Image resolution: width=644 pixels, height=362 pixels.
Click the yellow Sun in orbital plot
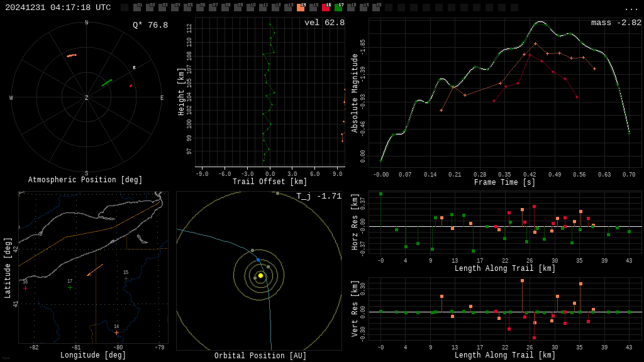260,275
